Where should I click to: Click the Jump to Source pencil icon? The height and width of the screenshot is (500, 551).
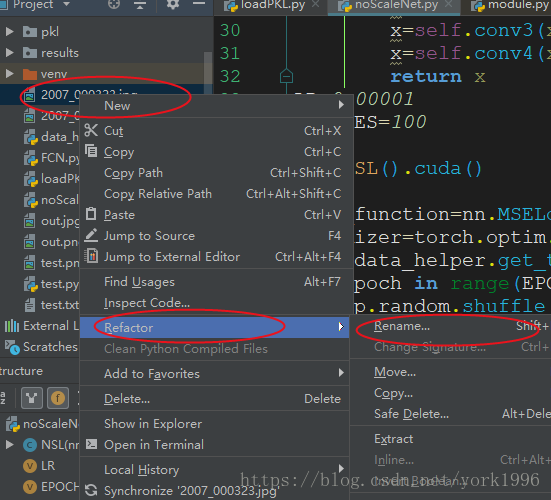91,235
